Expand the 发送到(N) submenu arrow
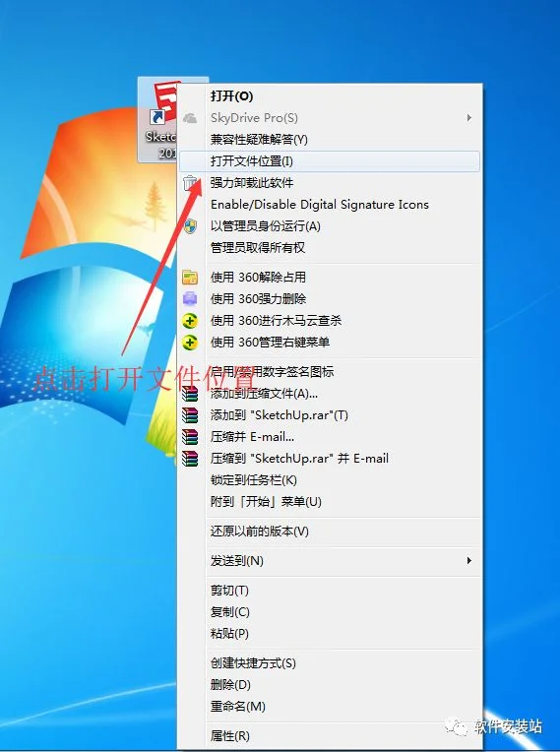This screenshot has width=560, height=752. [x=469, y=561]
